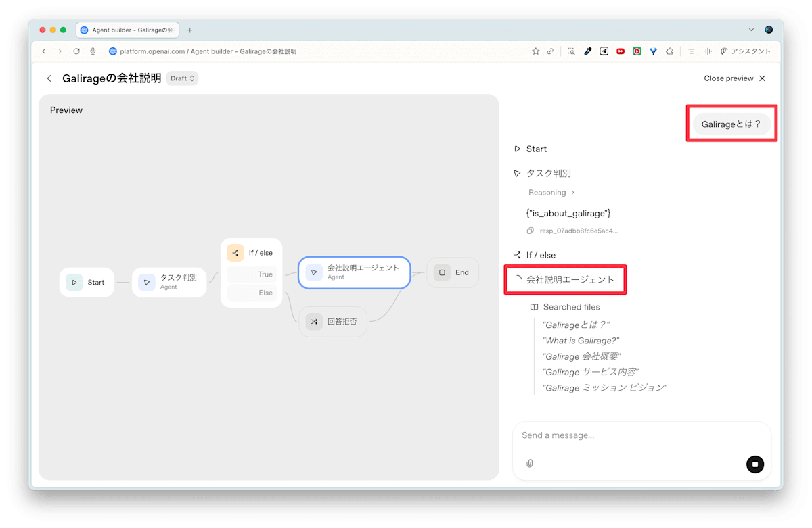Select the If / else node header
Viewport: 812px width, 528px height.
(x=251, y=253)
